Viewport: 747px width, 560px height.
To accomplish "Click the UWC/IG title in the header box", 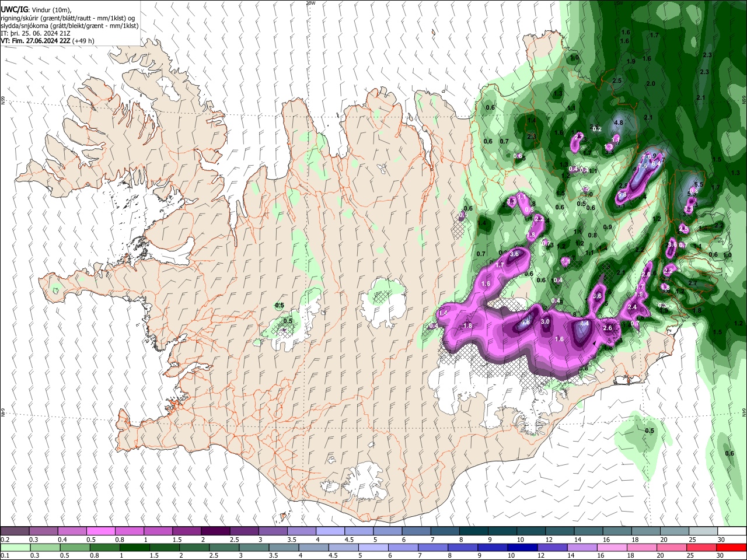I will [14, 10].
